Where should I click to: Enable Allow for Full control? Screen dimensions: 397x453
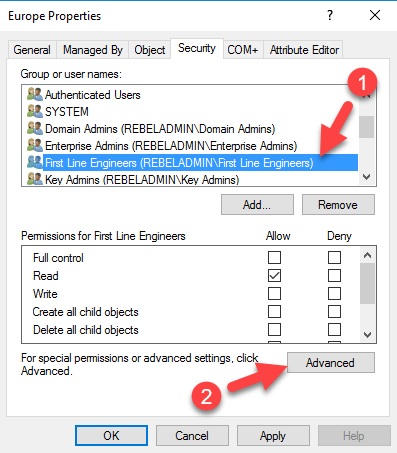tap(274, 258)
